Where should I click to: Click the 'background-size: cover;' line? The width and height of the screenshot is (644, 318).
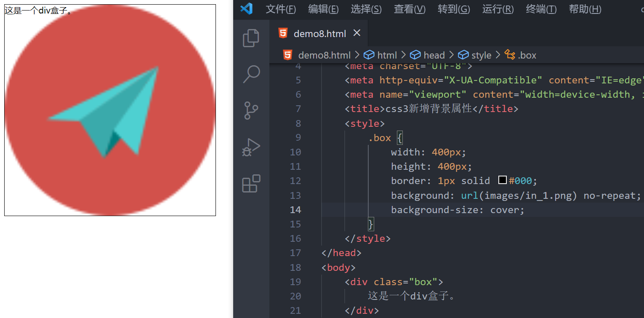pos(458,210)
